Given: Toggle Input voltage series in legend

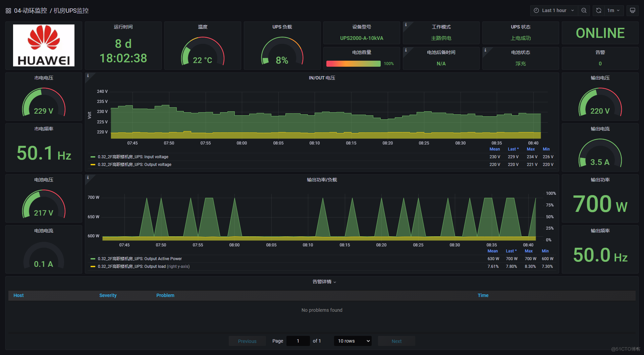Looking at the screenshot, I should [x=133, y=157].
